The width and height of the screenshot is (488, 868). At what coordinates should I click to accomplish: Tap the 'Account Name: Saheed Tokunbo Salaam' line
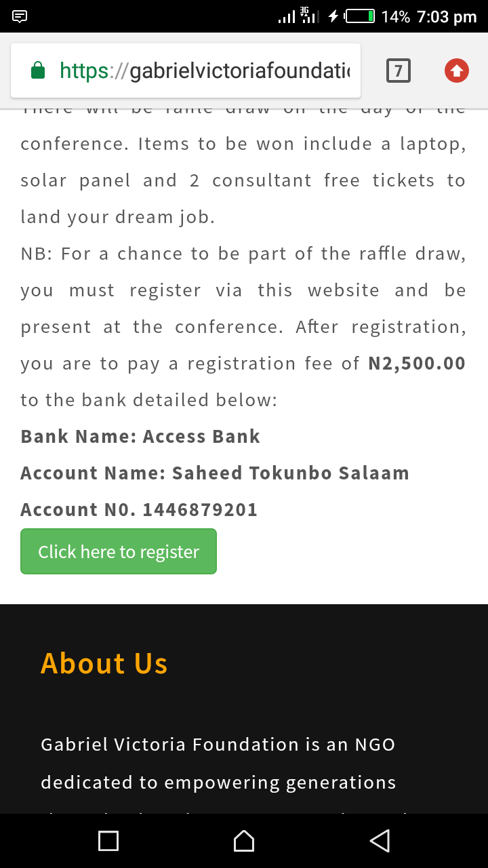click(x=215, y=473)
